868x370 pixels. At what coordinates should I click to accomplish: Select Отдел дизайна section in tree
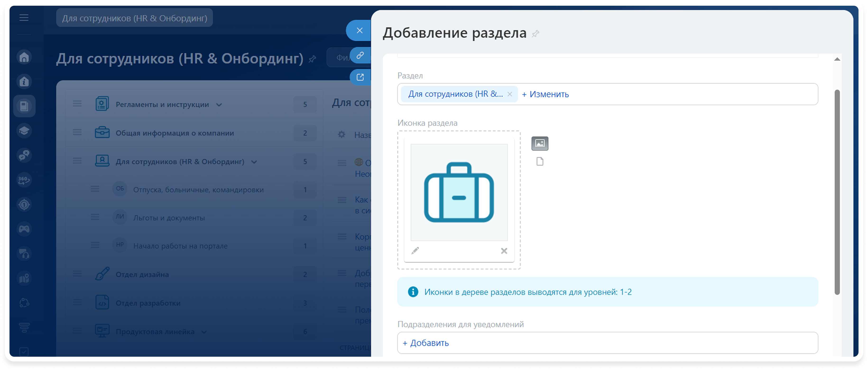(x=142, y=275)
